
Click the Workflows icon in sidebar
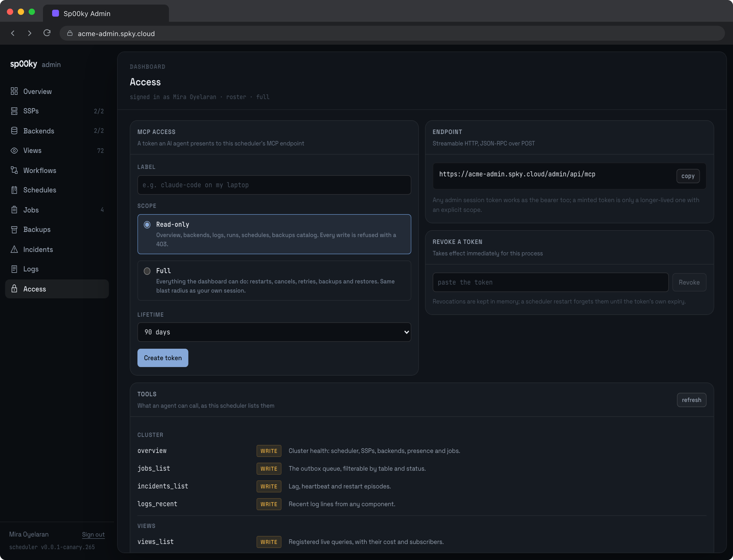point(14,170)
